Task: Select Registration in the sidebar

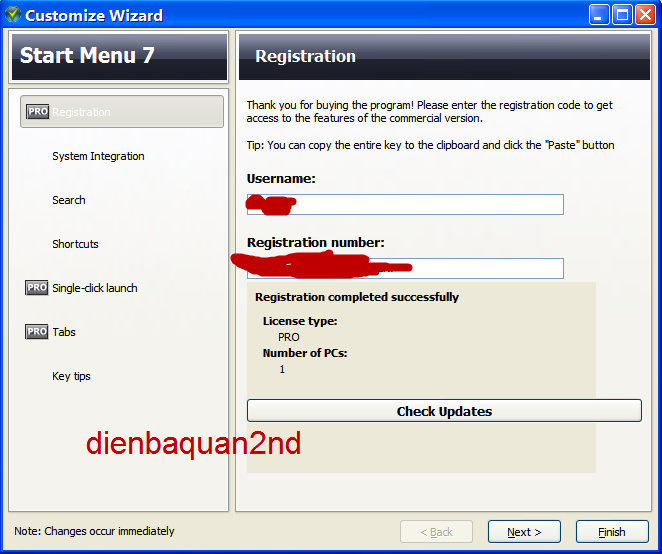Action: pos(122,112)
